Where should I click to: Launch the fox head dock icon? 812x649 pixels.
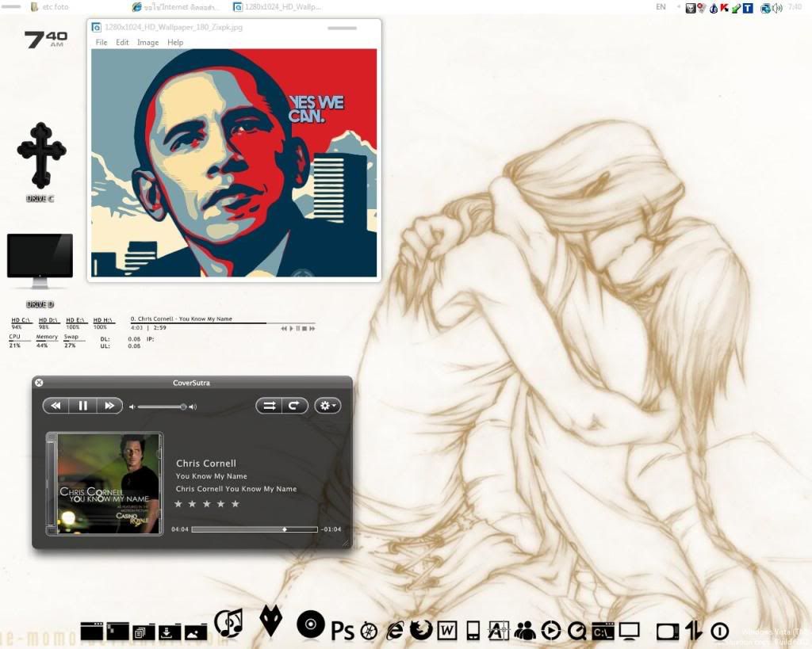coord(270,620)
